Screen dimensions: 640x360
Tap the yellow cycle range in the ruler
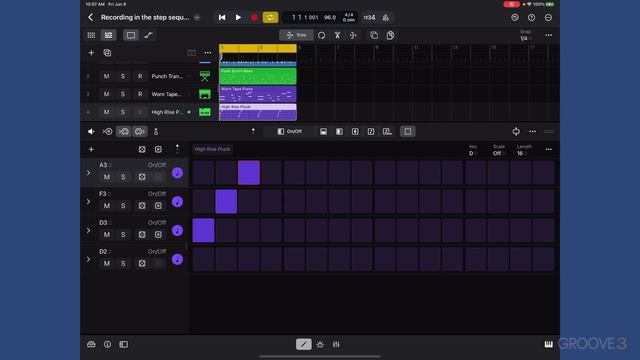[258, 48]
